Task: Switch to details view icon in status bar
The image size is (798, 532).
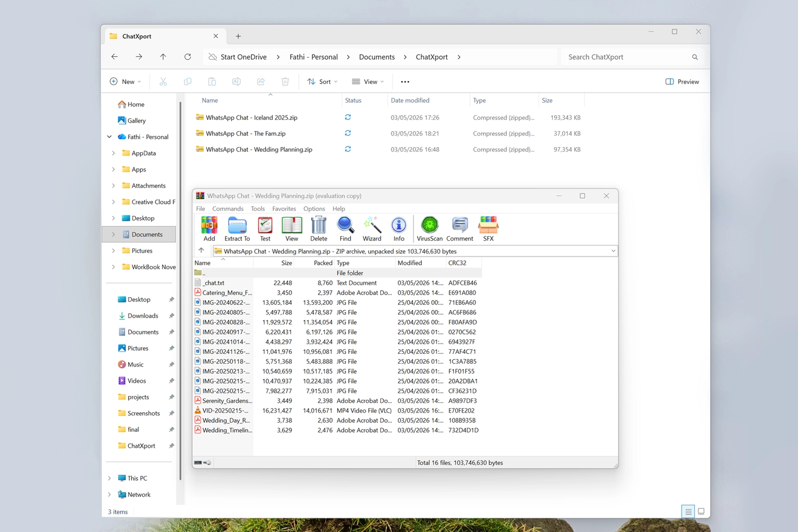Action: pyautogui.click(x=688, y=512)
